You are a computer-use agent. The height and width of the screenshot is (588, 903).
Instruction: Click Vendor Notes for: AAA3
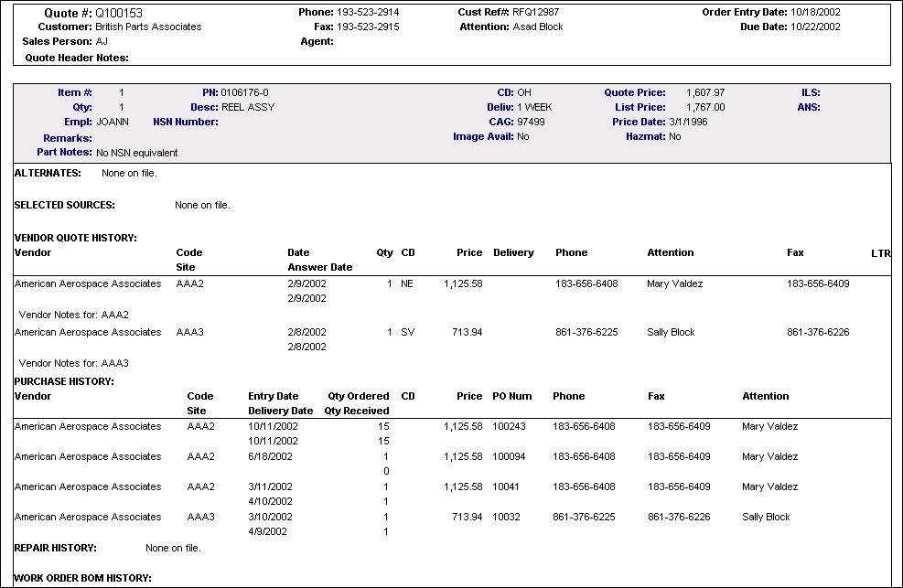pos(73,363)
